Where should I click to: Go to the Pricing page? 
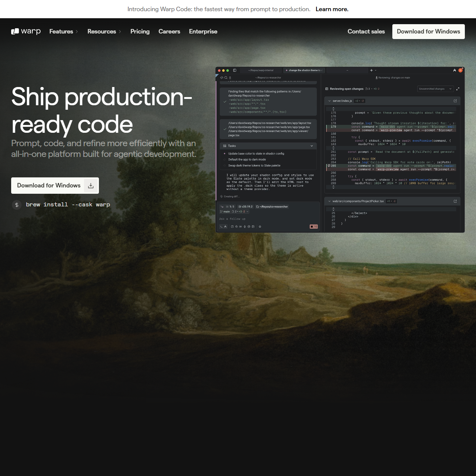140,32
